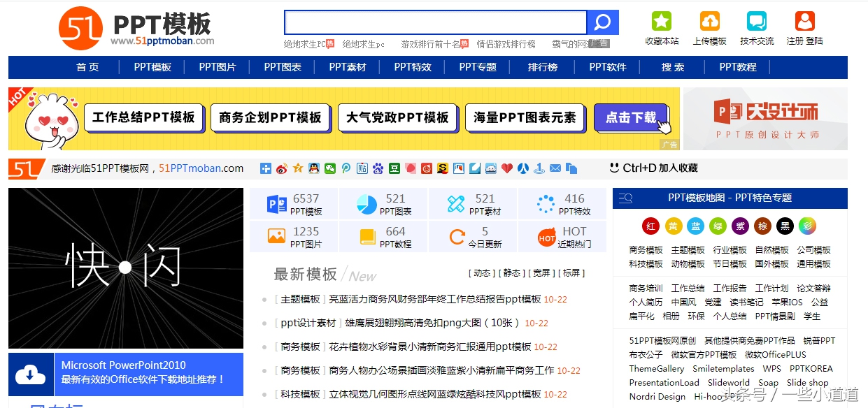Viewport: 868px width, 408px height.
Task: Click the QQ penguin share icon
Action: coord(313,168)
